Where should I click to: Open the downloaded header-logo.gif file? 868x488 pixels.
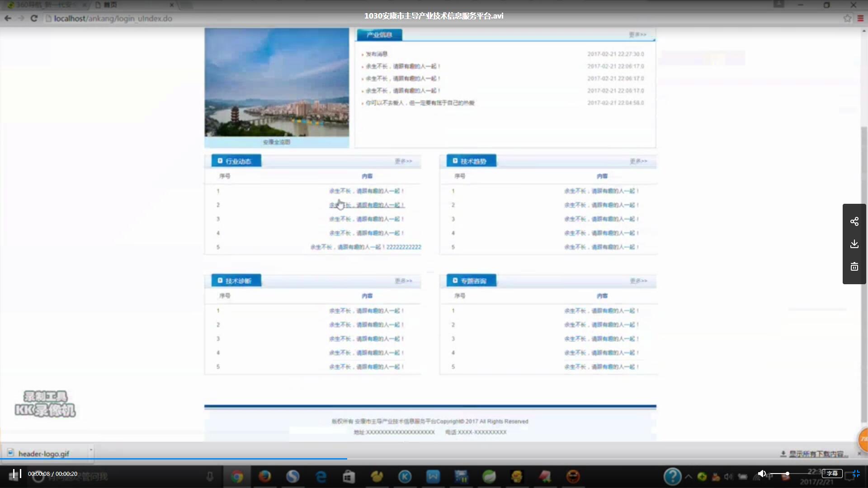click(43, 454)
